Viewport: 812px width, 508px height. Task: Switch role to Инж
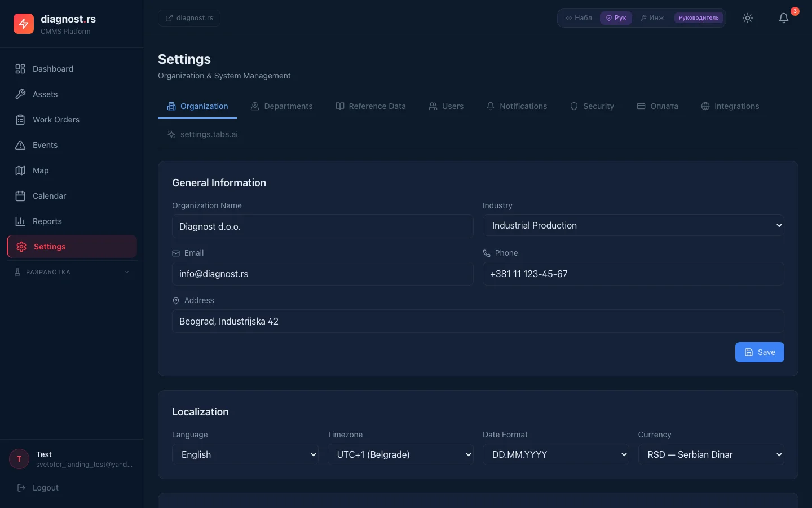(x=652, y=18)
